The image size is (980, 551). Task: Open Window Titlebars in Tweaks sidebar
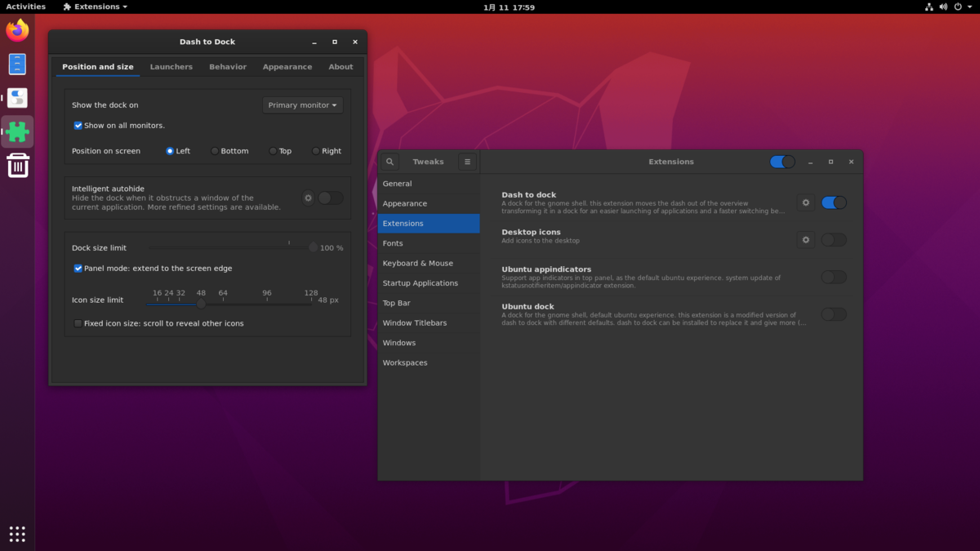point(429,323)
